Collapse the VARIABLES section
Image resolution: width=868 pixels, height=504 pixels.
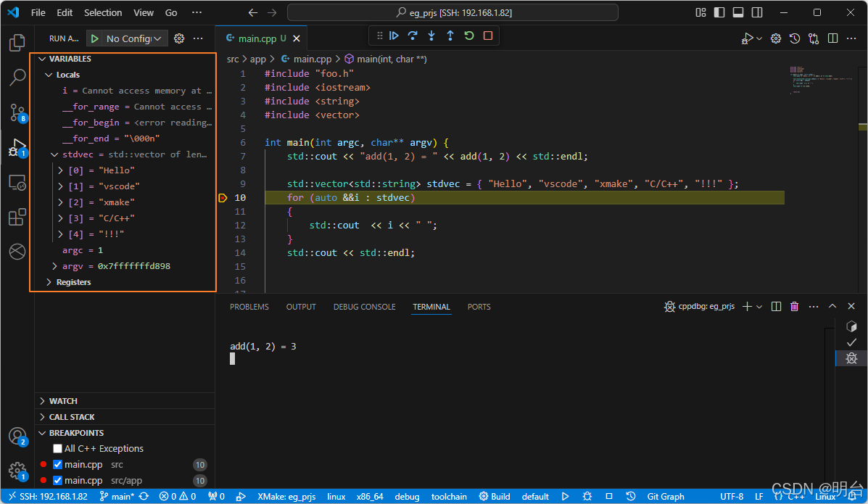click(x=43, y=59)
